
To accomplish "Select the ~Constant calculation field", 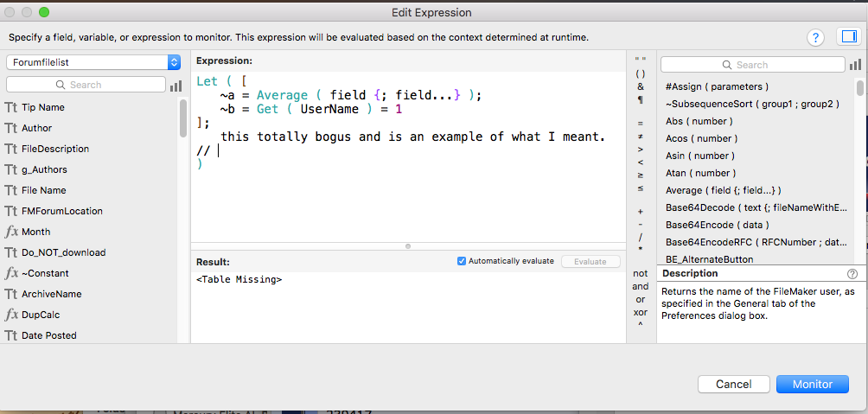I will tap(46, 273).
